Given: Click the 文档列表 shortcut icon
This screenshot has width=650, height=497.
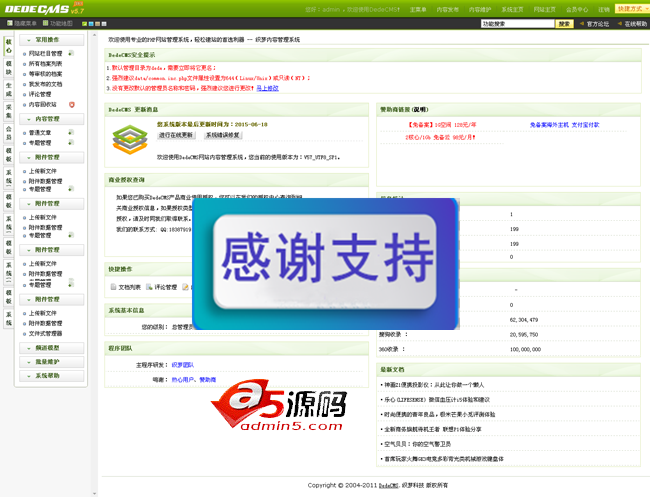Looking at the screenshot, I should (113, 287).
